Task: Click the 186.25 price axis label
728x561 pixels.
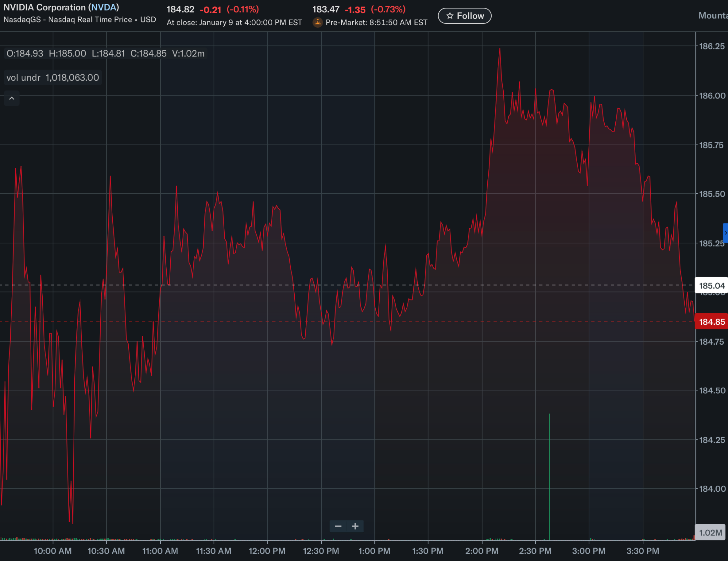Action: pyautogui.click(x=711, y=46)
